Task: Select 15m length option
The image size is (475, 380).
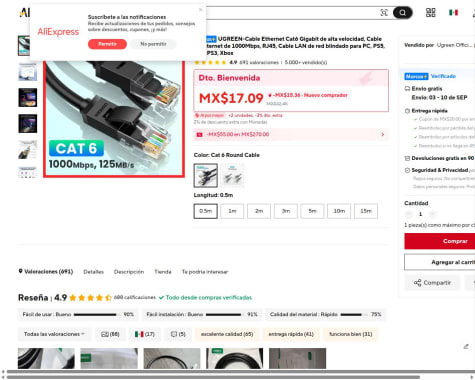Action: tap(366, 211)
